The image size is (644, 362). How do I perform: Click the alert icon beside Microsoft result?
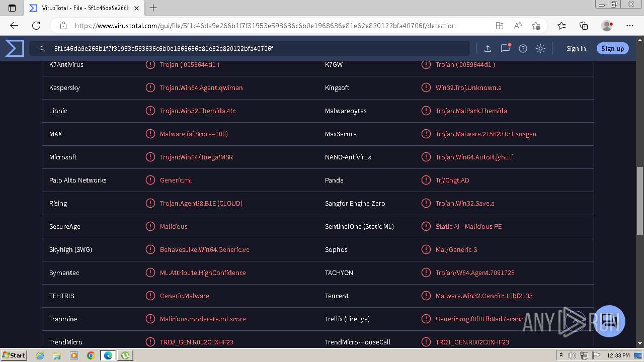[x=150, y=157]
